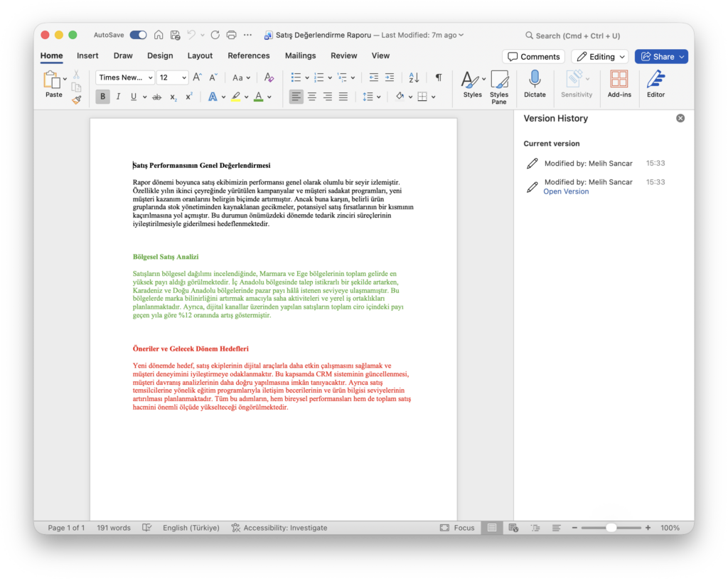Viewport: 728px width, 579px height.
Task: Toggle Italic formatting button
Action: pos(119,97)
